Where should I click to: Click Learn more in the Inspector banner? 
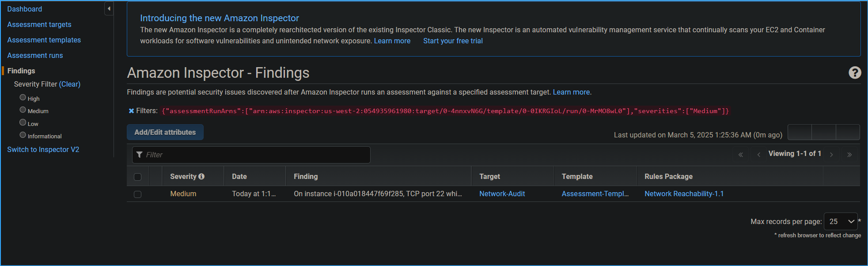(392, 41)
